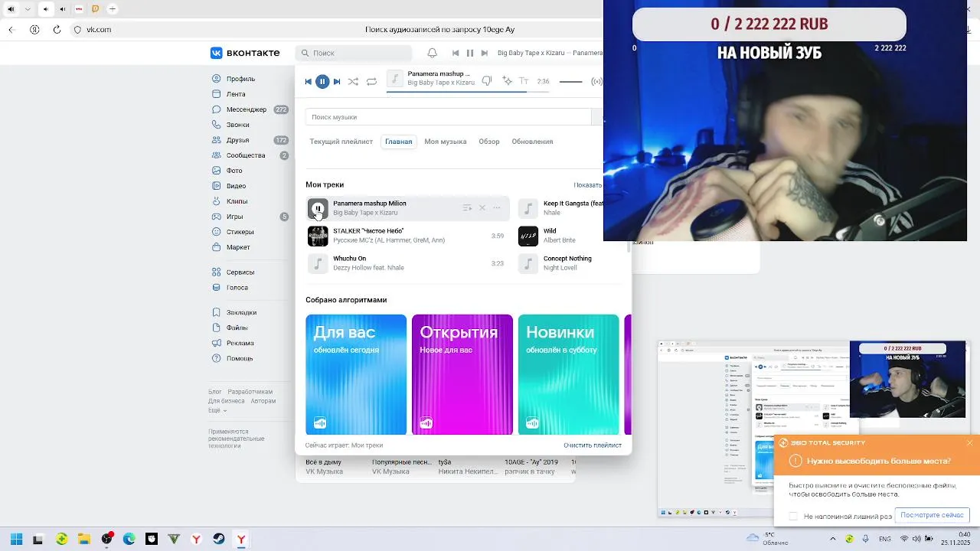
Task: Play Concept Nothing by Night Lovell
Action: 528,263
